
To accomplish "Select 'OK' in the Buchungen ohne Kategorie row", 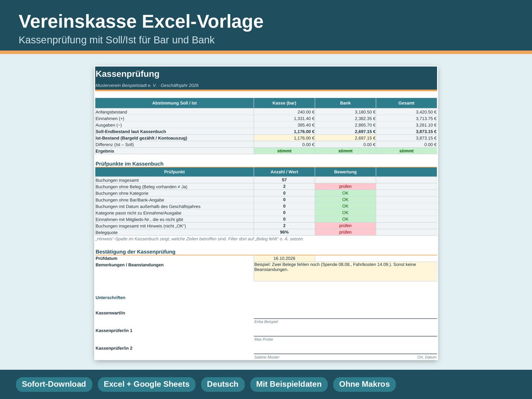I will tap(345, 193).
